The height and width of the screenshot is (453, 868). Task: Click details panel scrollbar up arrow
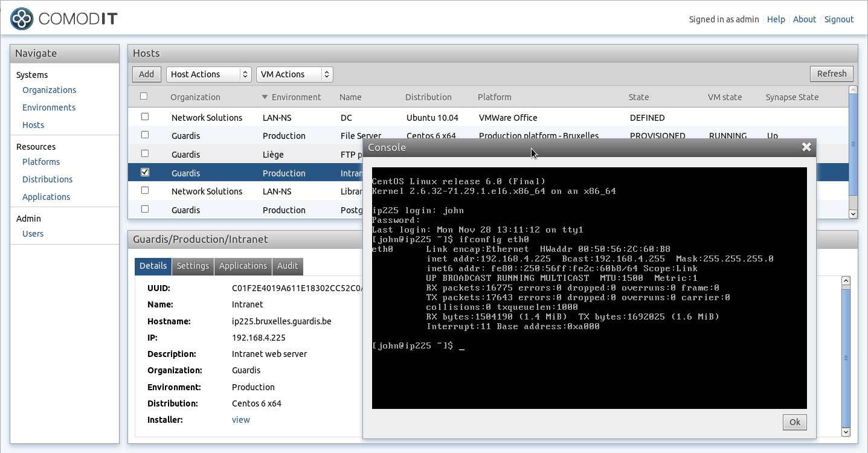(846, 281)
